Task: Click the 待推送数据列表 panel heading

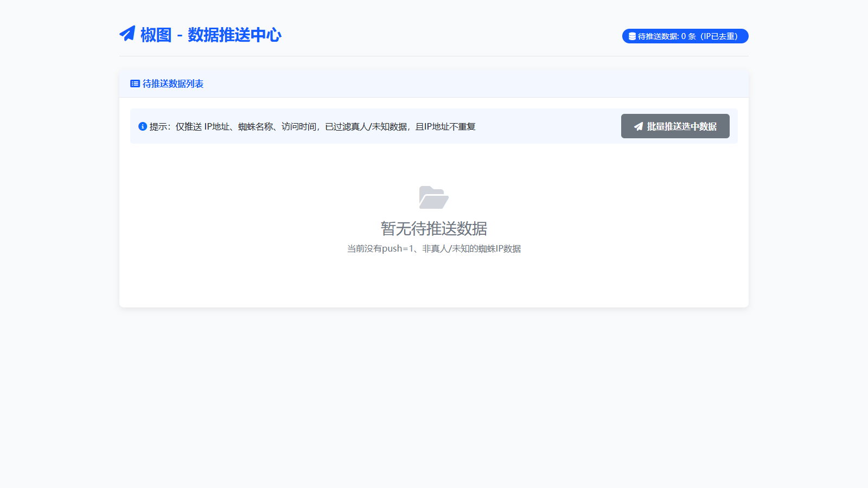Action: 173,84
